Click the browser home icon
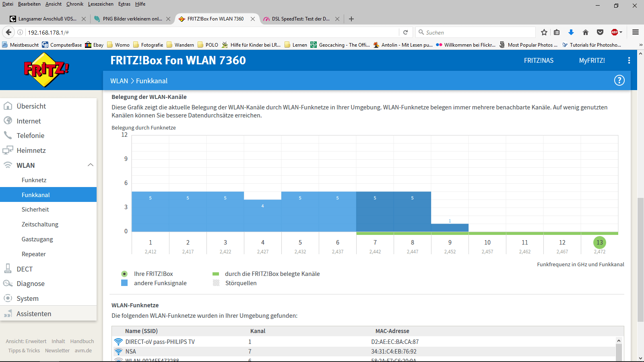The height and width of the screenshot is (362, 644). [586, 32]
